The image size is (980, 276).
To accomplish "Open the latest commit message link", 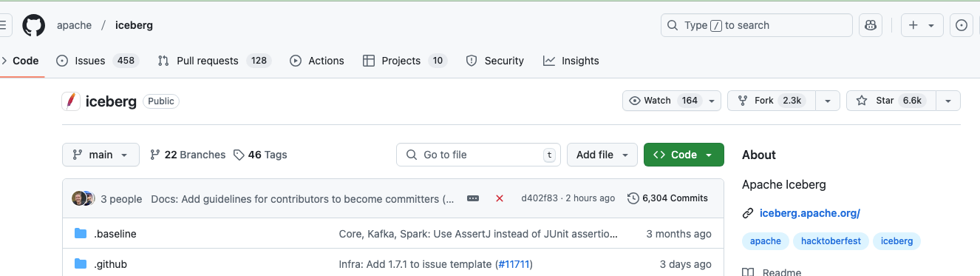I will (302, 198).
